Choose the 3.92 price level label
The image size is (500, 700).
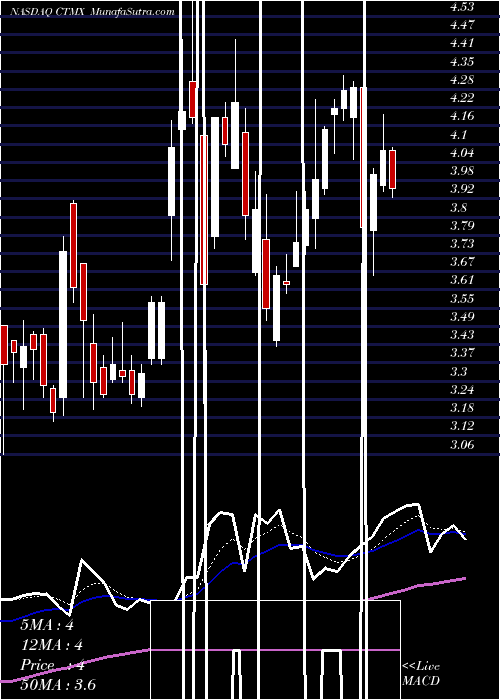tap(462, 189)
